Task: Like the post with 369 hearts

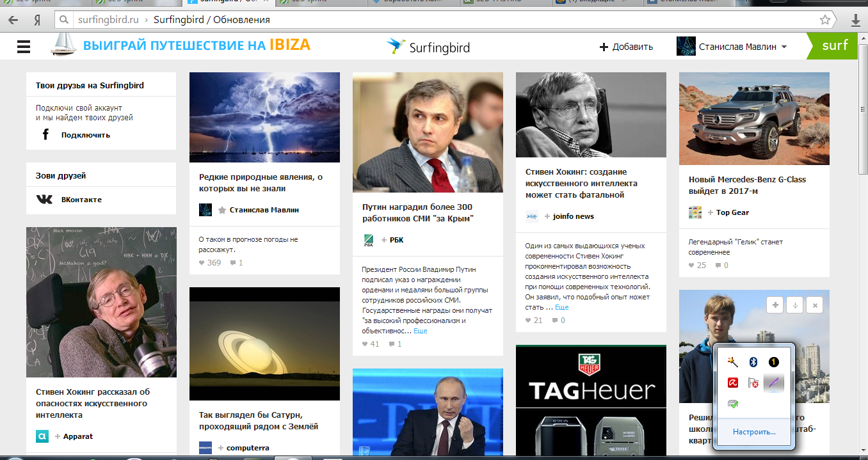Action: point(202,263)
